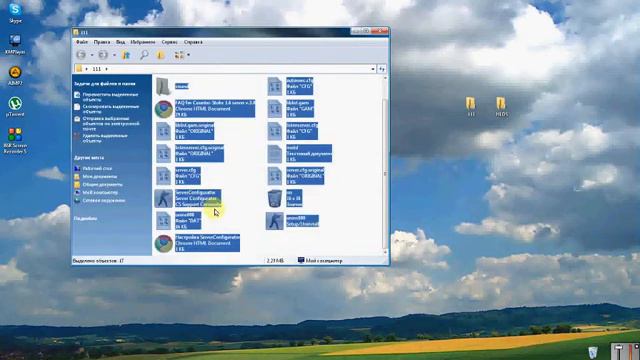Open the Избранное menu
Viewport: 640px width, 360px height.
[x=143, y=42]
